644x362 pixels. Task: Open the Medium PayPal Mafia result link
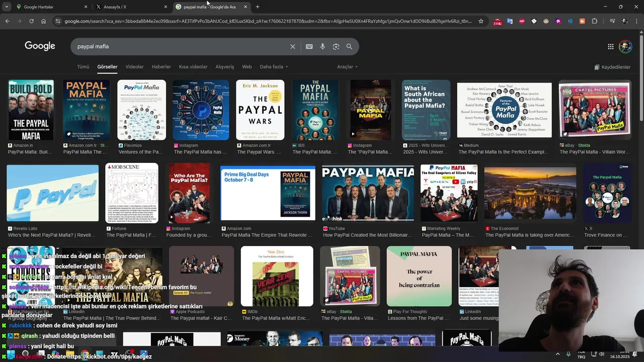pos(503,152)
